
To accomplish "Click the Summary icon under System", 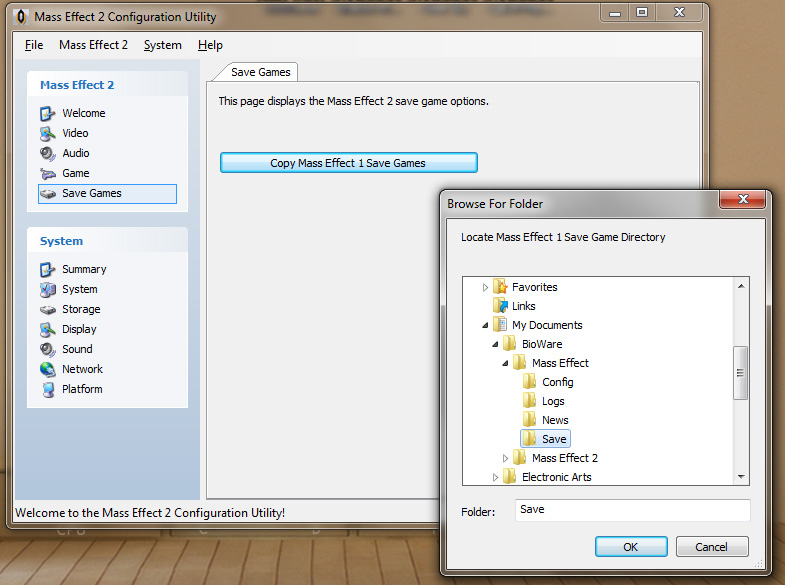I will pos(48,270).
